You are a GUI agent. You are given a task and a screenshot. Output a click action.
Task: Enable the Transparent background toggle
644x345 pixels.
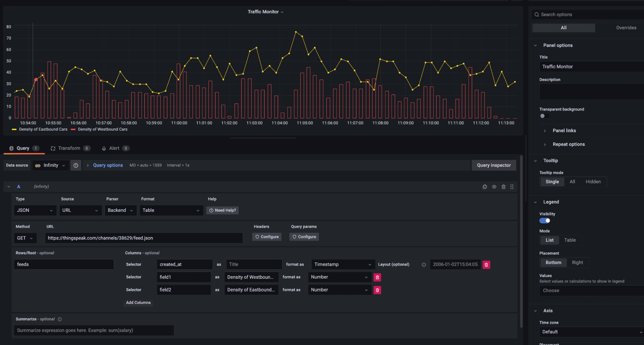[544, 116]
